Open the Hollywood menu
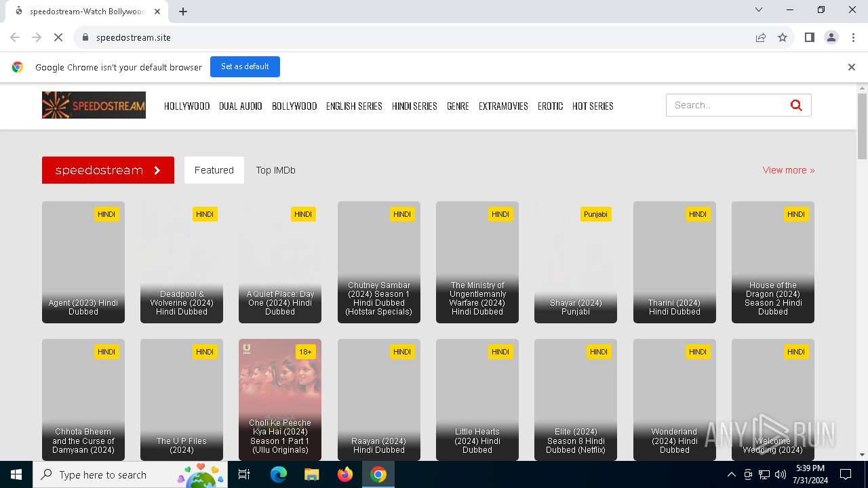The width and height of the screenshot is (868, 488). pos(186,106)
